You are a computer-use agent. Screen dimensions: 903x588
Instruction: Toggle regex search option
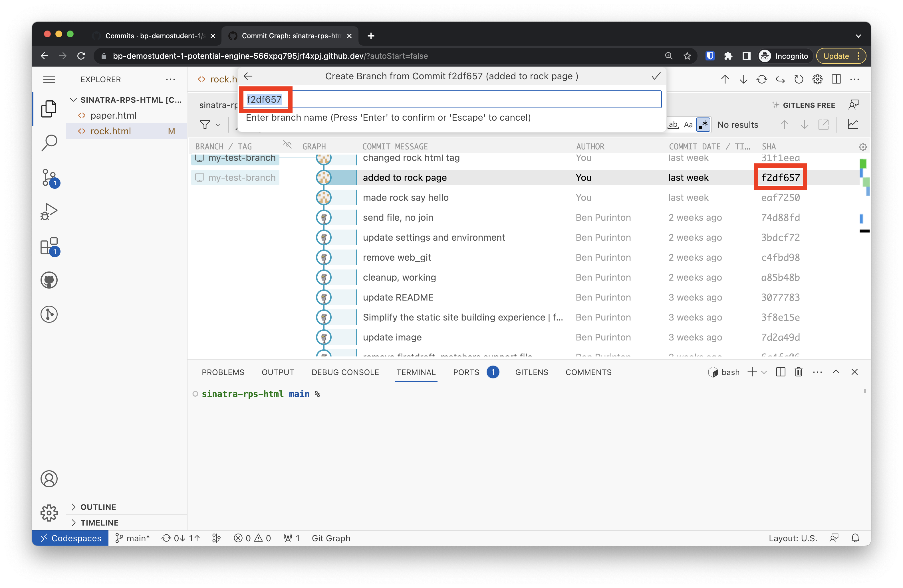pos(703,125)
